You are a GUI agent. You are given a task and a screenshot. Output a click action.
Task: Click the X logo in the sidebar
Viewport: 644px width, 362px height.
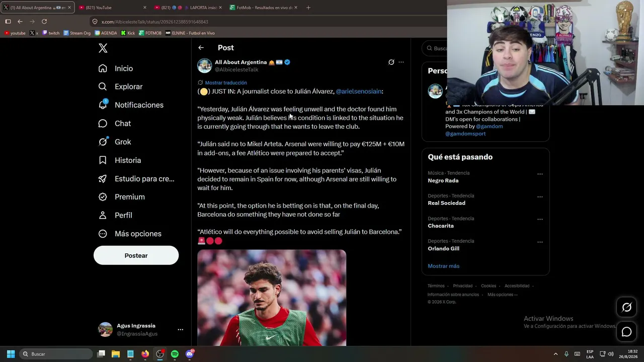[x=103, y=48]
